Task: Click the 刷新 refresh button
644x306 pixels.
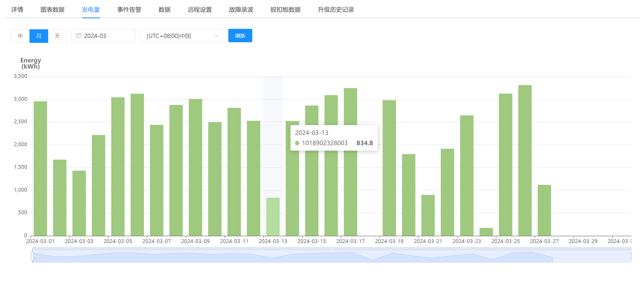Action: (240, 36)
